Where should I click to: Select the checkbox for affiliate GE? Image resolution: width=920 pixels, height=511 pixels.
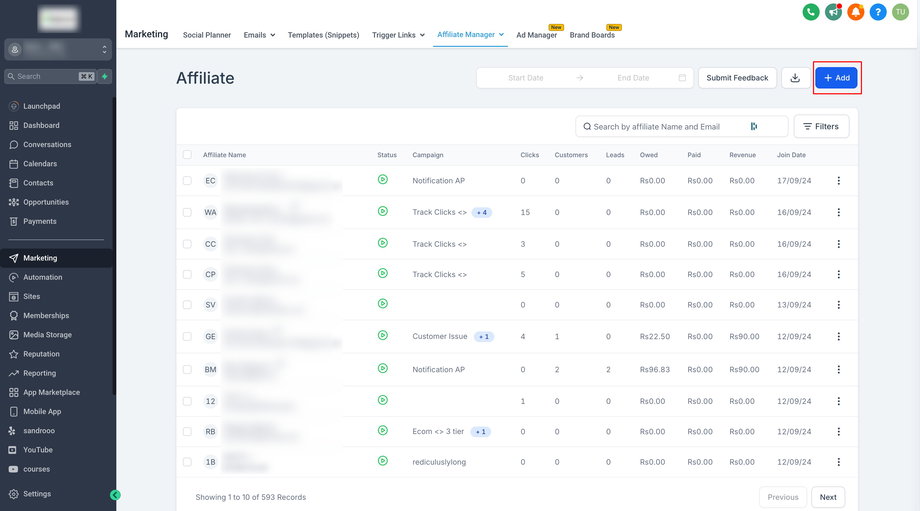tap(187, 337)
